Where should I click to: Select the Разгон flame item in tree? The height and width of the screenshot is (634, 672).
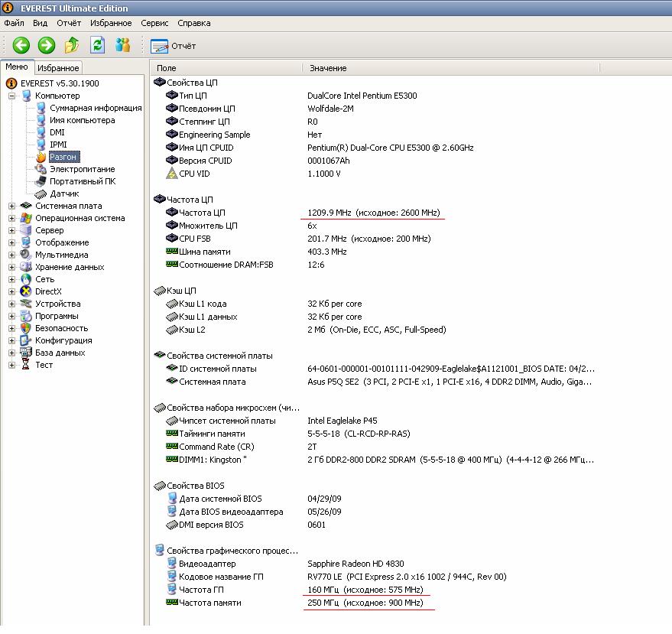point(63,157)
